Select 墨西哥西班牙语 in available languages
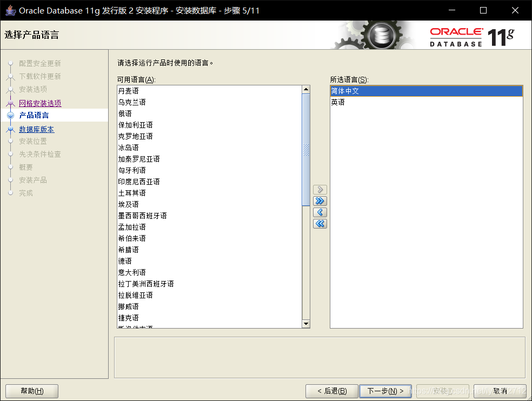This screenshot has height=401, width=532. point(209,216)
